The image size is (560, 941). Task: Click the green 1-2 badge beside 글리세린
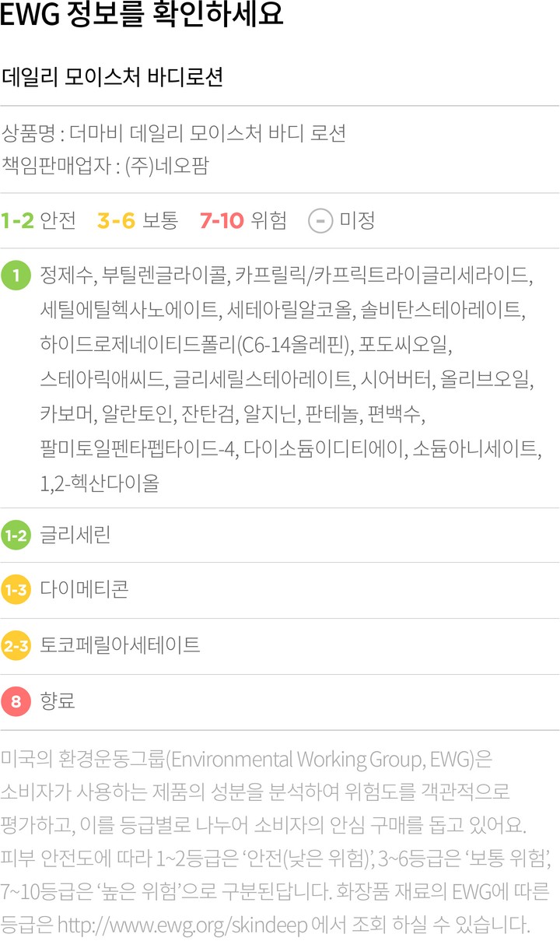click(x=16, y=535)
